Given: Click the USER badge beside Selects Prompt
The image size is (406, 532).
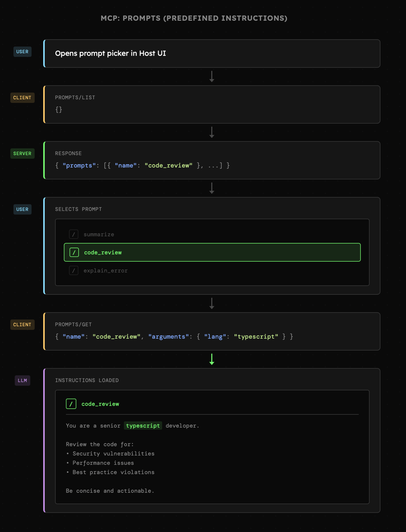Looking at the screenshot, I should 22,209.
